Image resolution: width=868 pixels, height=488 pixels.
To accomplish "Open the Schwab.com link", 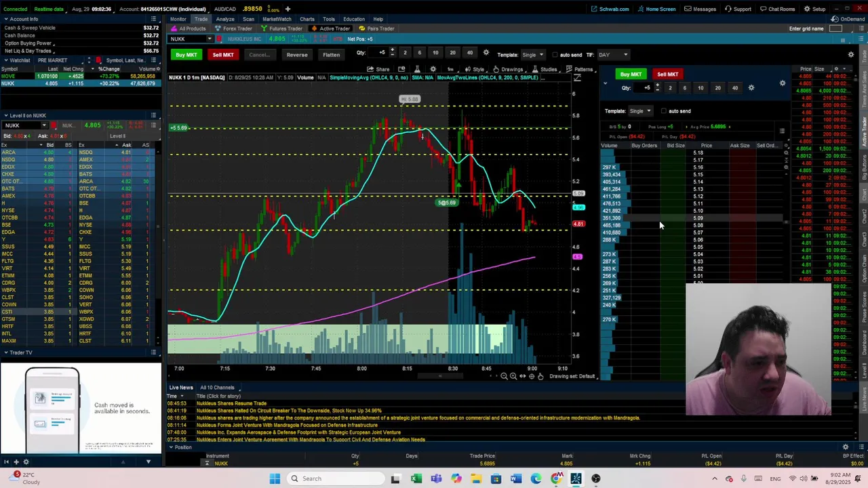I will coord(610,9).
